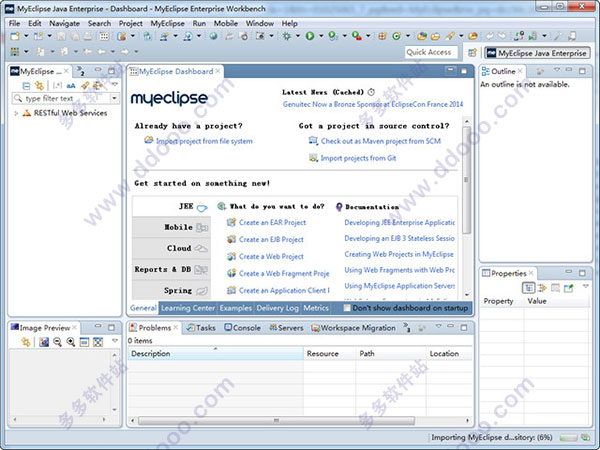Click the refresh clock icon beside Latest News

(x=371, y=92)
